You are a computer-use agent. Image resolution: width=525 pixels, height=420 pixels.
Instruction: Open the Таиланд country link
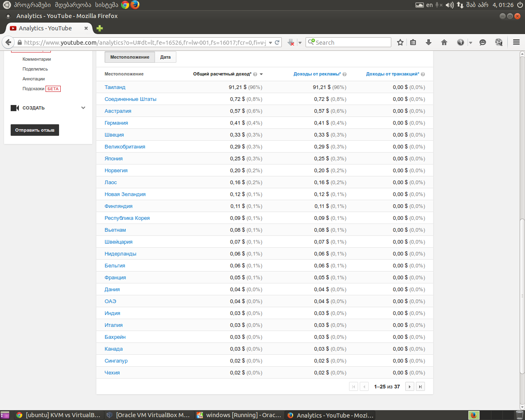(115, 87)
